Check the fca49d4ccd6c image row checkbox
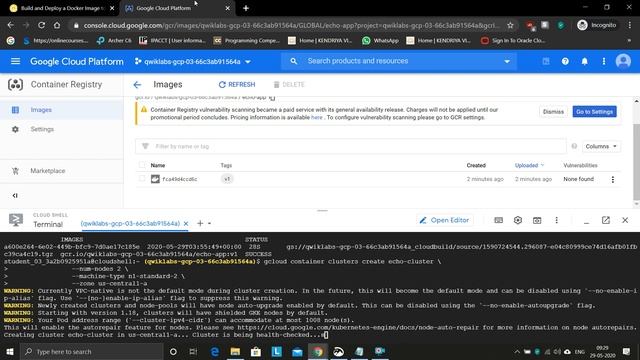 (142, 179)
